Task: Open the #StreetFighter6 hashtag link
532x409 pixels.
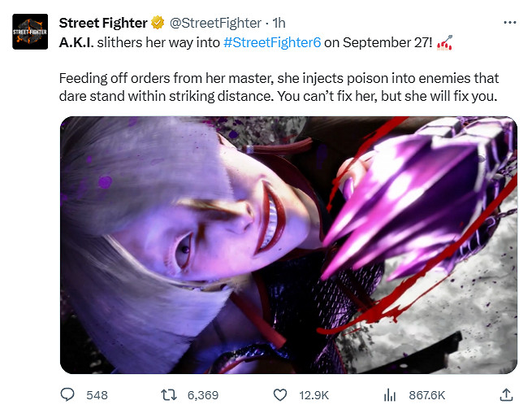Action: pos(271,41)
